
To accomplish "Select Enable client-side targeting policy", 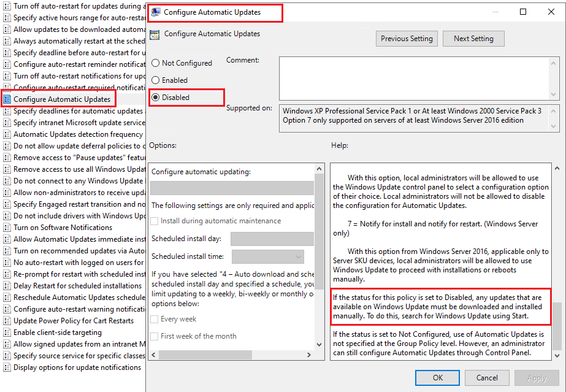I will [x=58, y=332].
